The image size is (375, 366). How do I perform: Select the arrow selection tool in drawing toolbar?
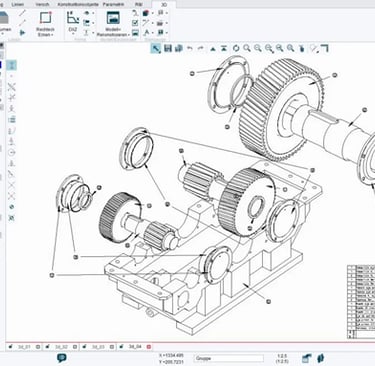click(x=155, y=49)
